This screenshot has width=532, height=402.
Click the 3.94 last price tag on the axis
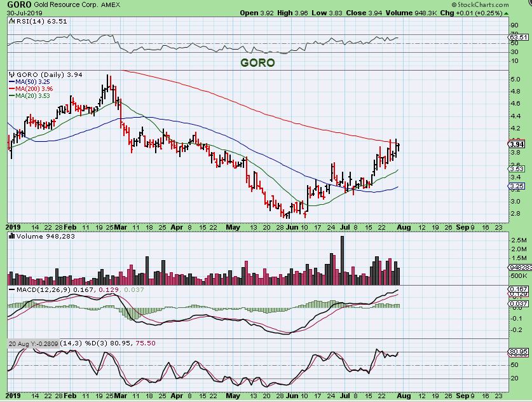pos(517,144)
